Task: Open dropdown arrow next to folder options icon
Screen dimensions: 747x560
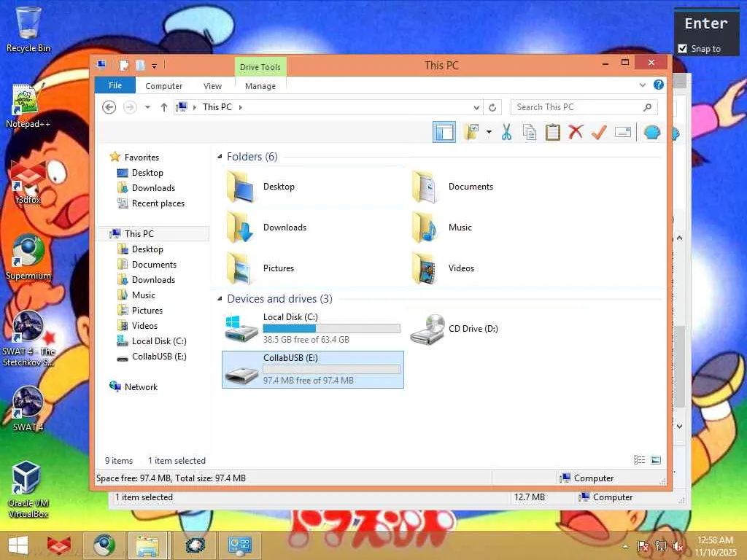Action: pyautogui.click(x=489, y=132)
